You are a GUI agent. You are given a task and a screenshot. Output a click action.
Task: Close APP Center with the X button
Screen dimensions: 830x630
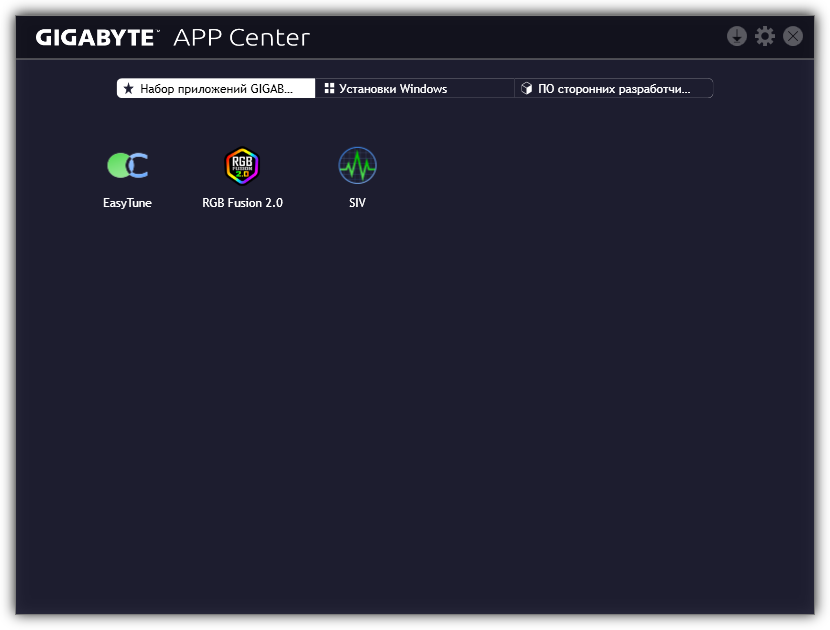click(x=793, y=37)
